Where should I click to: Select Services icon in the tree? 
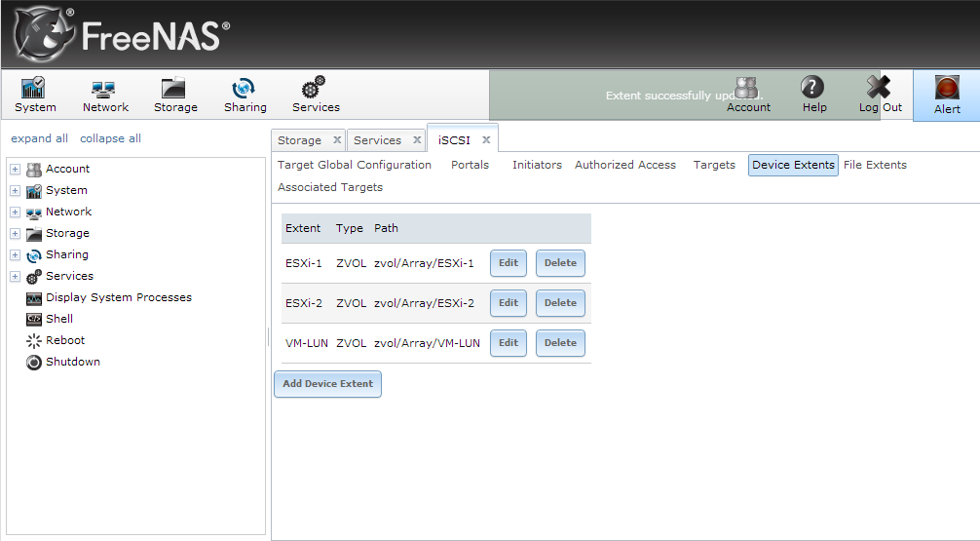(34, 276)
